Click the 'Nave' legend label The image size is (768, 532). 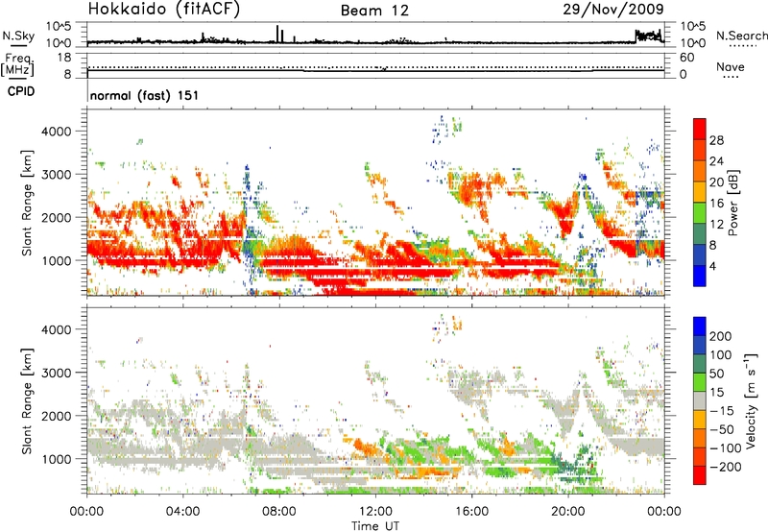pyautogui.click(x=730, y=66)
